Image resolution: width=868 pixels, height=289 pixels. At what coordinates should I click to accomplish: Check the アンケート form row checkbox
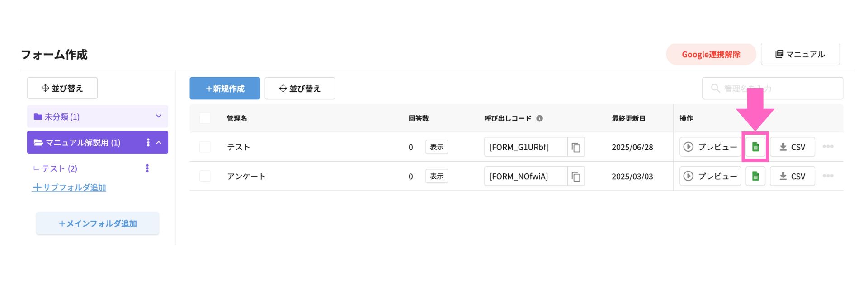pyautogui.click(x=205, y=176)
